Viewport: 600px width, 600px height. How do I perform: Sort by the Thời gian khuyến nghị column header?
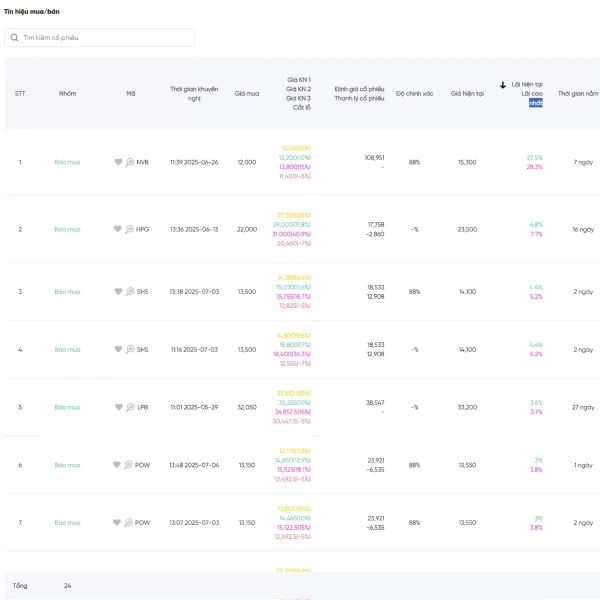coord(194,94)
